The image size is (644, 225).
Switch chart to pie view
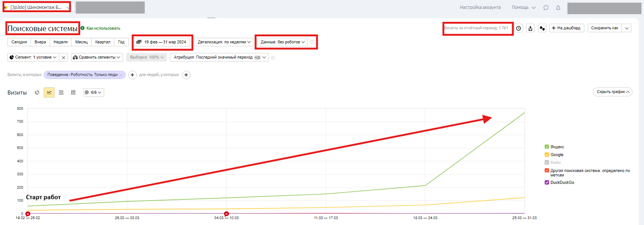click(x=37, y=93)
